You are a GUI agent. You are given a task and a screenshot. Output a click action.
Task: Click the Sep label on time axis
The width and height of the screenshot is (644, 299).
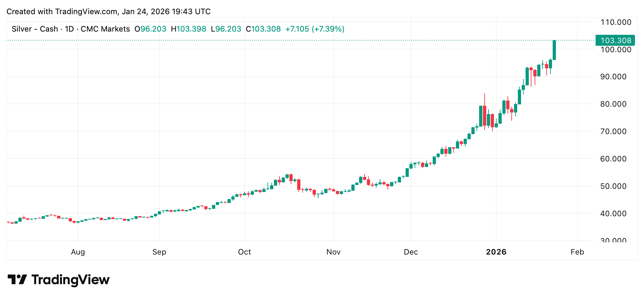pos(159,252)
